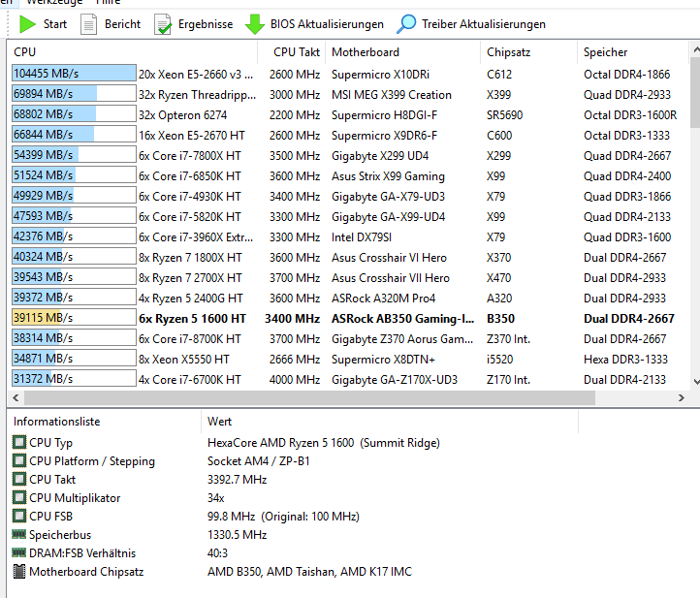
Task: Sort by the CPU Takt column header
Action: coord(292,52)
